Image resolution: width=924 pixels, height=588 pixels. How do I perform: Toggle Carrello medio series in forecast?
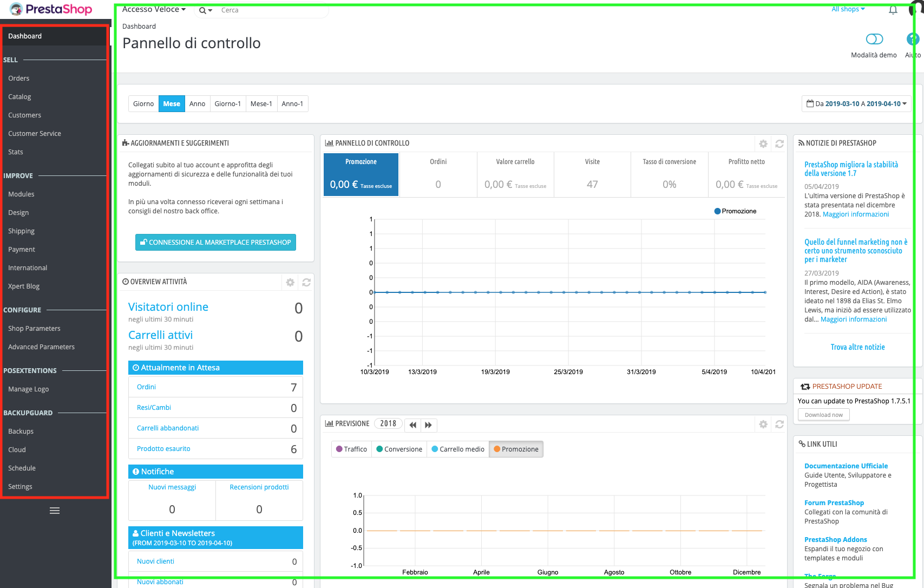point(458,449)
